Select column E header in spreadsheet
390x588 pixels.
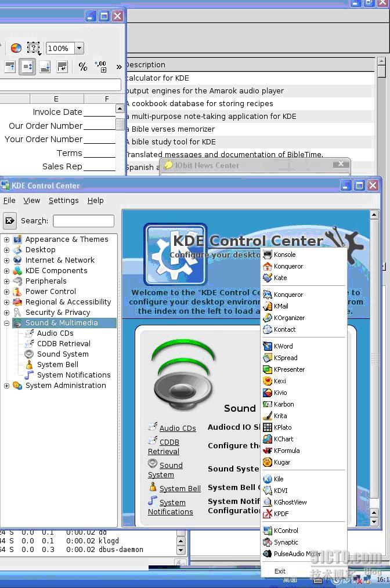56,99
